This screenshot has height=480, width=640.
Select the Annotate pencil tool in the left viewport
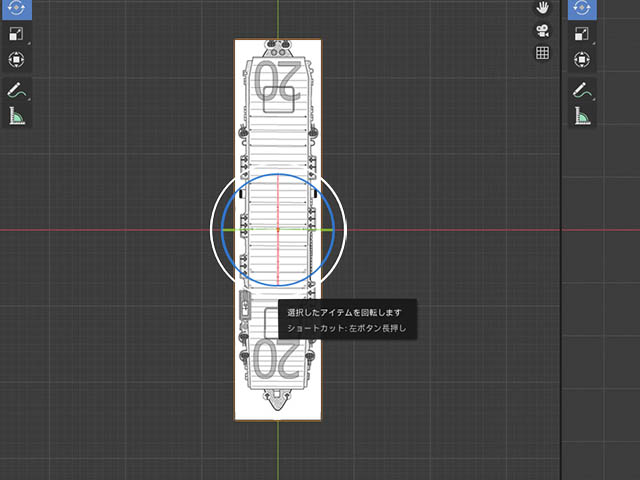16,91
